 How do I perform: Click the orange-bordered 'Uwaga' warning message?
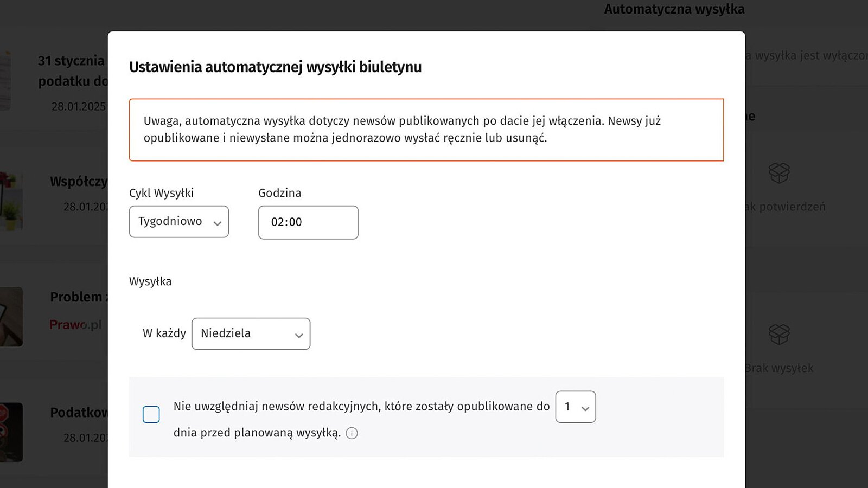pyautogui.click(x=426, y=130)
